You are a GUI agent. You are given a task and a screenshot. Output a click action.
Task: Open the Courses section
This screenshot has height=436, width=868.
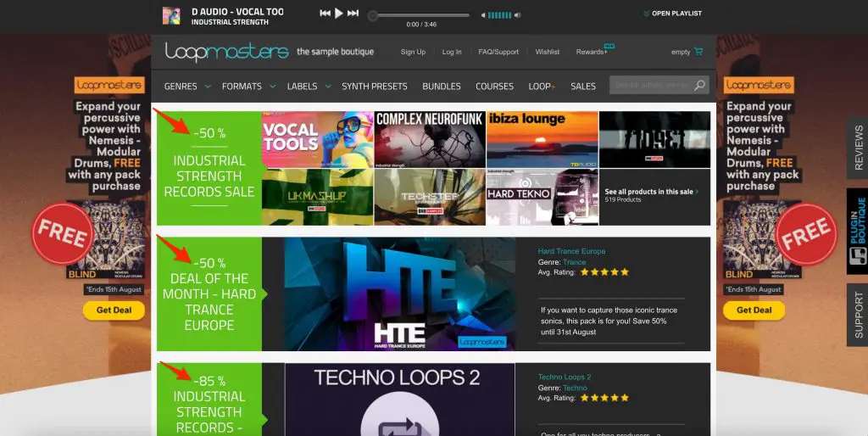pos(494,87)
